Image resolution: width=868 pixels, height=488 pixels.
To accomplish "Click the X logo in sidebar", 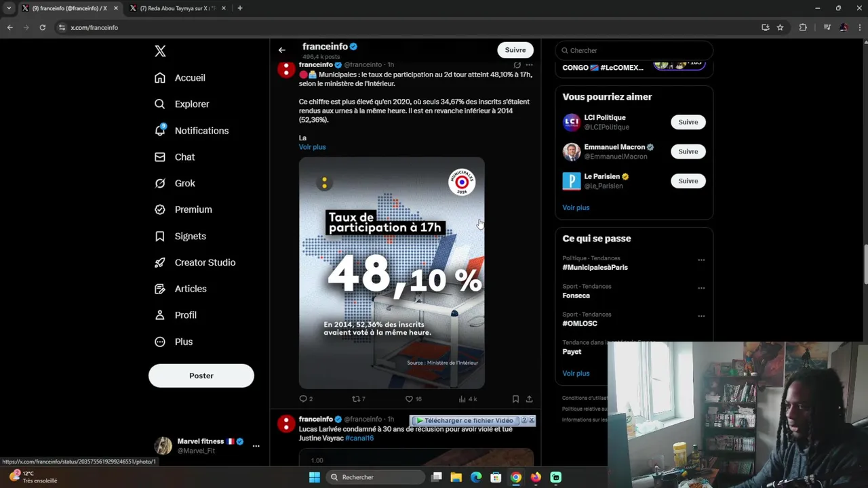I will (x=160, y=51).
